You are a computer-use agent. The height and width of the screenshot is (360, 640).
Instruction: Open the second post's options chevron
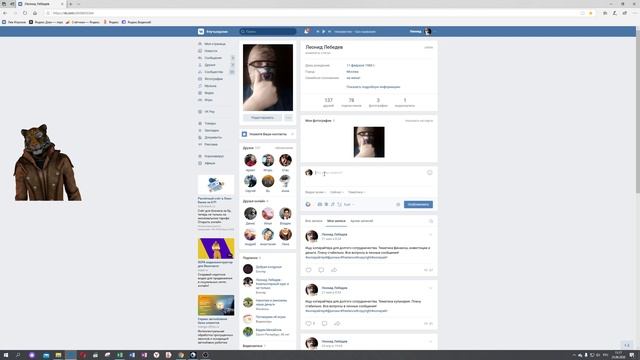pyautogui.click(x=431, y=288)
